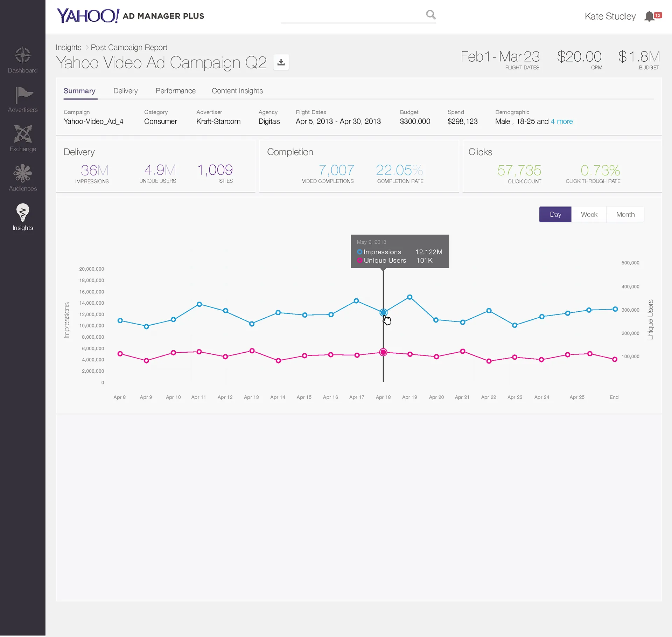The width and height of the screenshot is (672, 637).
Task: Toggle chart granularity to Month
Action: tap(625, 214)
